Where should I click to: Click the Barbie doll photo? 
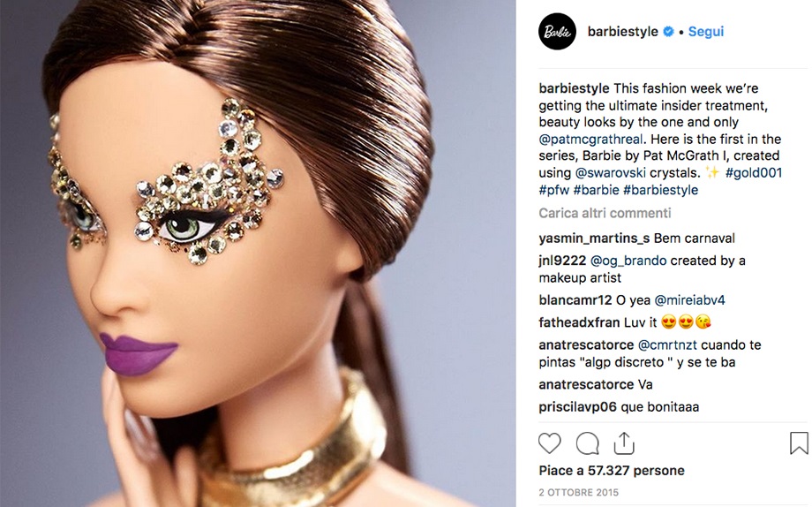tap(258, 253)
